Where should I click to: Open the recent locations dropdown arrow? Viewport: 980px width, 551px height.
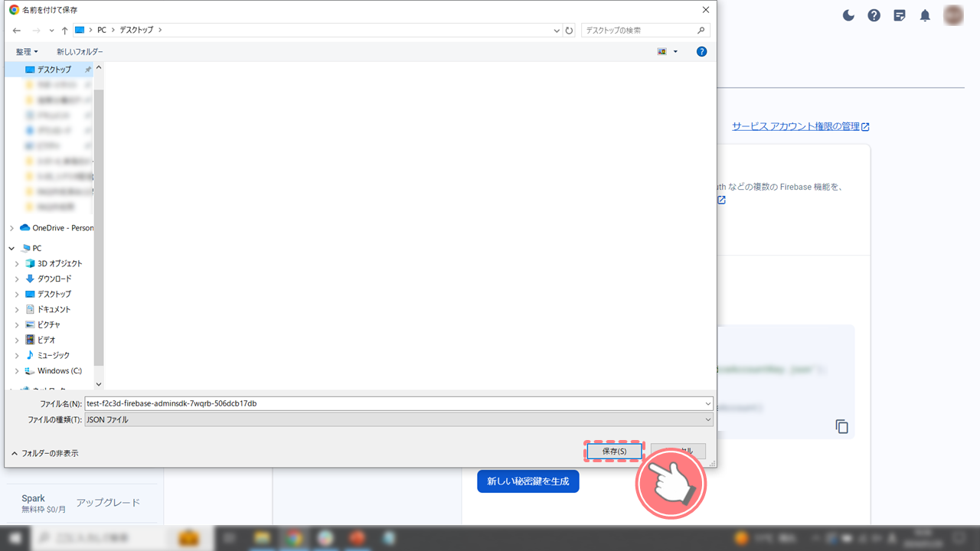[x=51, y=31]
